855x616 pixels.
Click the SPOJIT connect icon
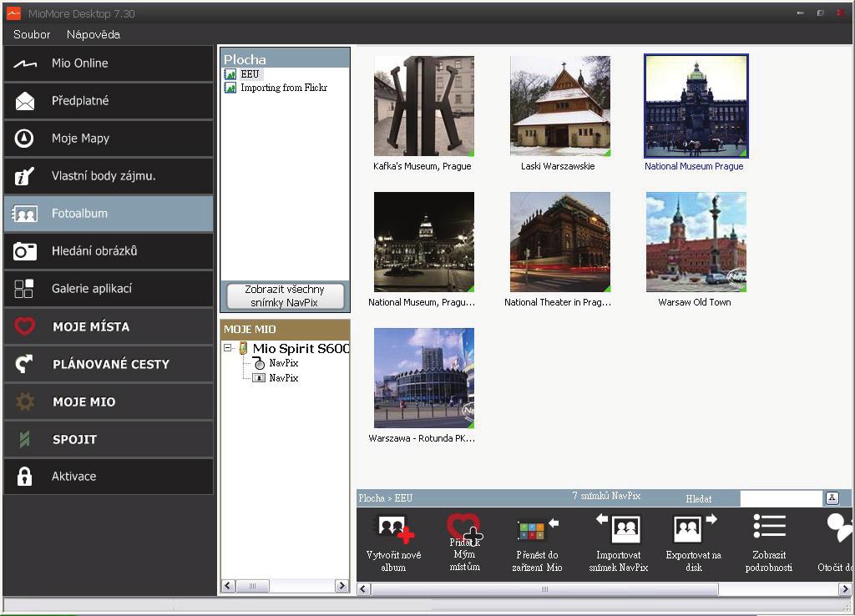click(x=24, y=439)
